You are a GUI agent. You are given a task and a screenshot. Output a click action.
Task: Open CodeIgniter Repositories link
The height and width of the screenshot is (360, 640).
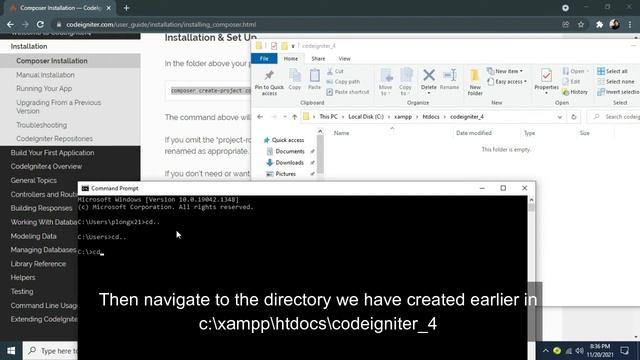54,139
